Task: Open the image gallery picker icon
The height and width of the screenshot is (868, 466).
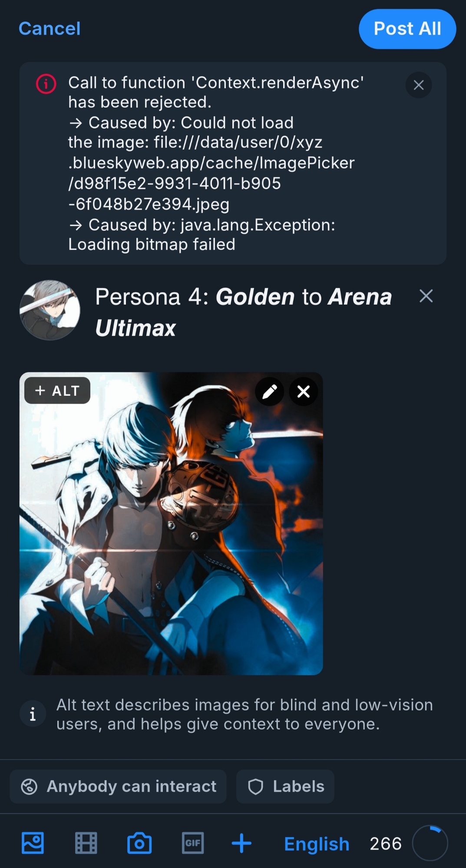Action: click(x=33, y=843)
